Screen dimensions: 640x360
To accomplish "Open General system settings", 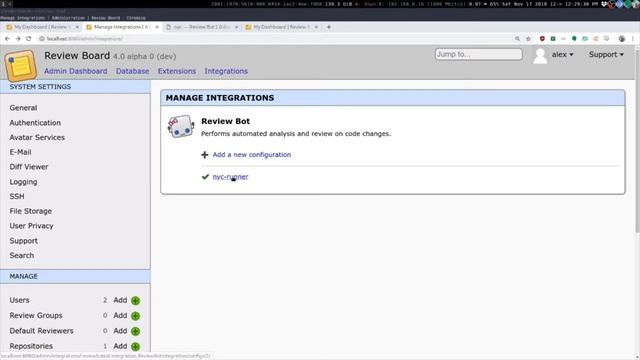I will coord(23,108).
